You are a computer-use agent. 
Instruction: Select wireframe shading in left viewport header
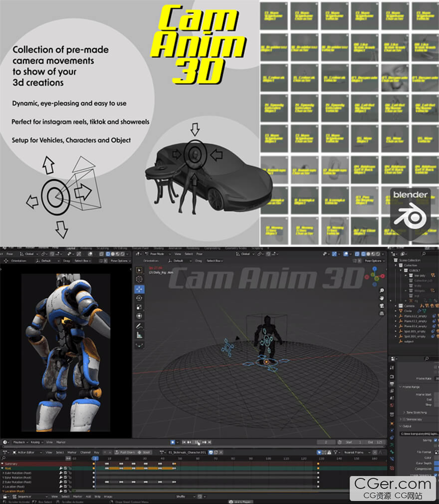pyautogui.click(x=108, y=254)
